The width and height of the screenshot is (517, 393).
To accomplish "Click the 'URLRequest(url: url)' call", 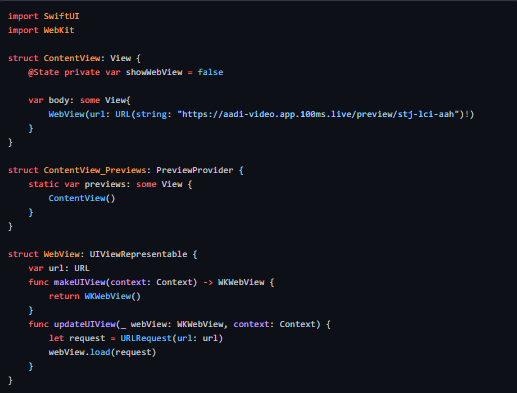I will click(172, 338).
